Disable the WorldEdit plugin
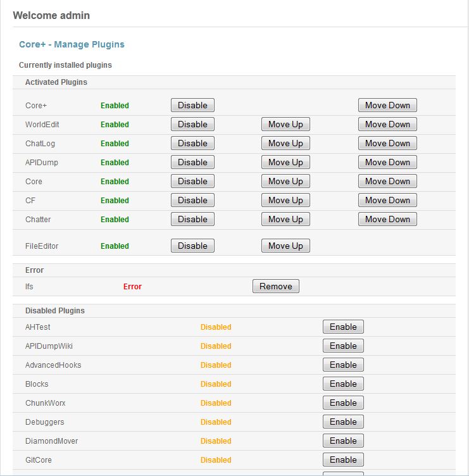This screenshot has width=469, height=476. (192, 124)
